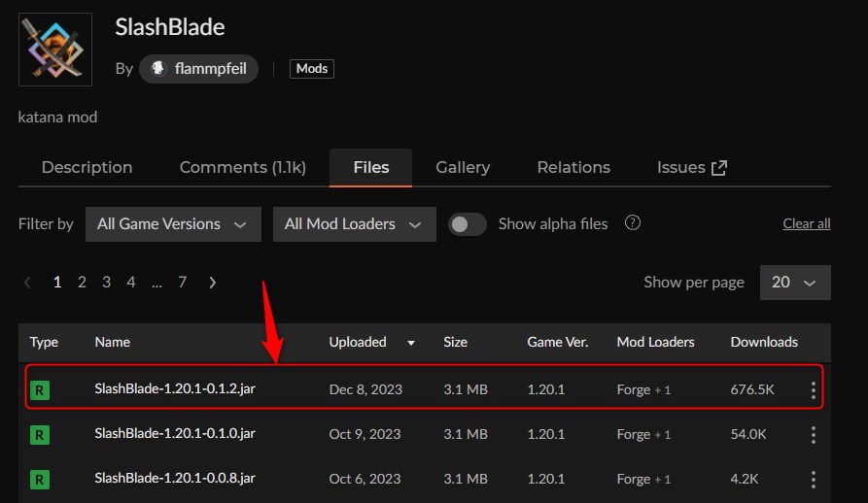The width and height of the screenshot is (868, 503).
Task: Click release badge of SlashBlade-1.20.1-0.0.8.jar
Action: coord(39,480)
